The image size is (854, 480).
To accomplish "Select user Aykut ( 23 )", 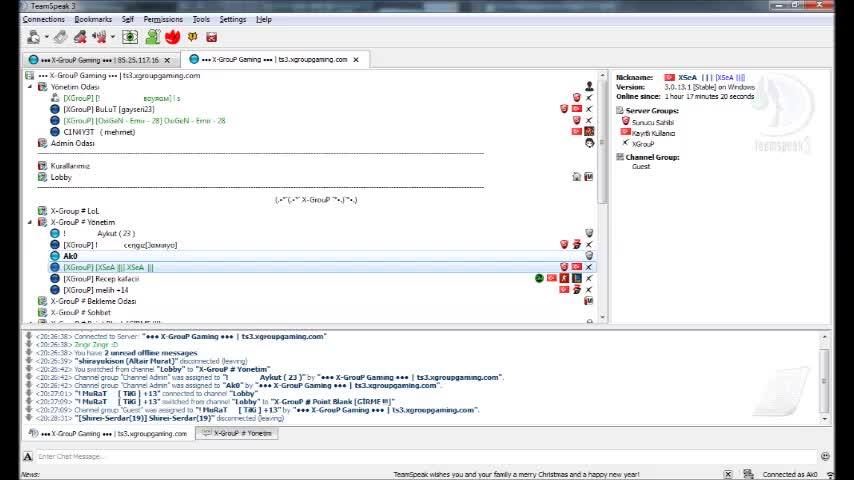I will coord(115,233).
